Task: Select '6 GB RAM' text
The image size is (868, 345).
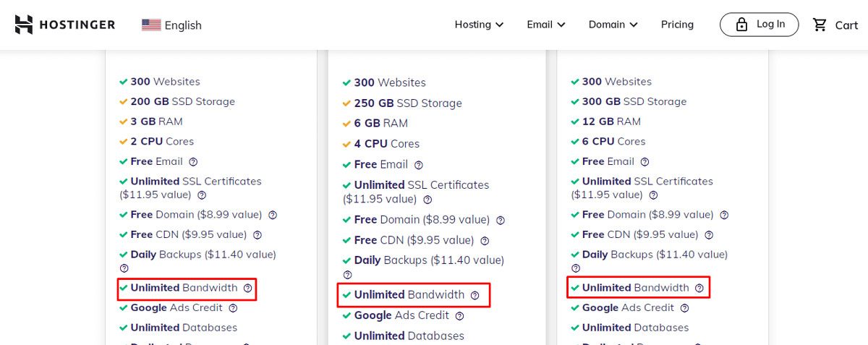Action: click(x=381, y=124)
